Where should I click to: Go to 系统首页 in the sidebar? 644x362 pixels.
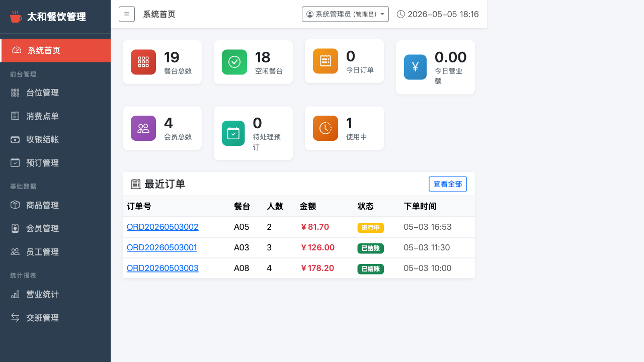[55, 50]
